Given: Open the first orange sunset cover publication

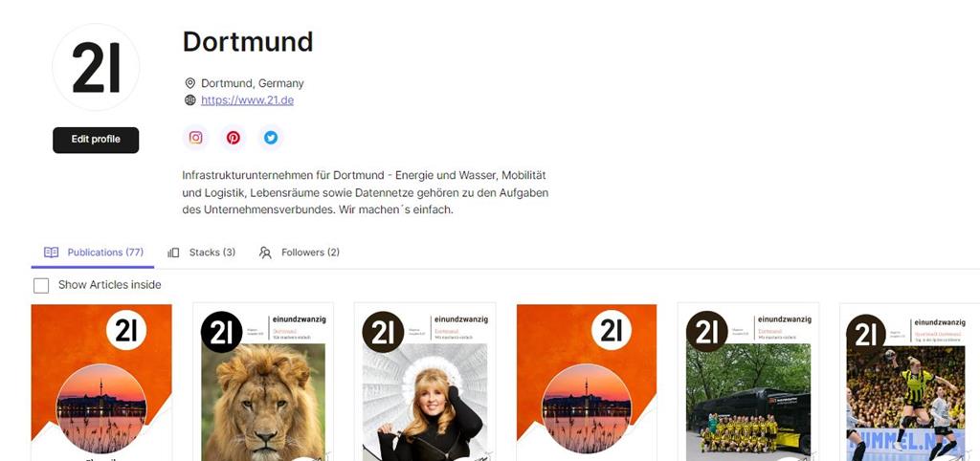Looking at the screenshot, I should point(101,383).
